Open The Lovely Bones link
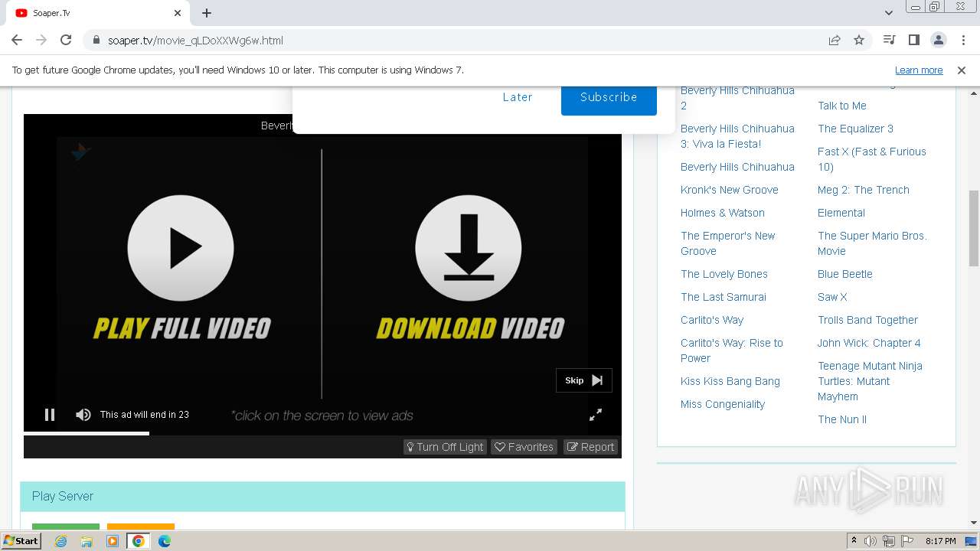This screenshot has height=551, width=980. [x=724, y=274]
